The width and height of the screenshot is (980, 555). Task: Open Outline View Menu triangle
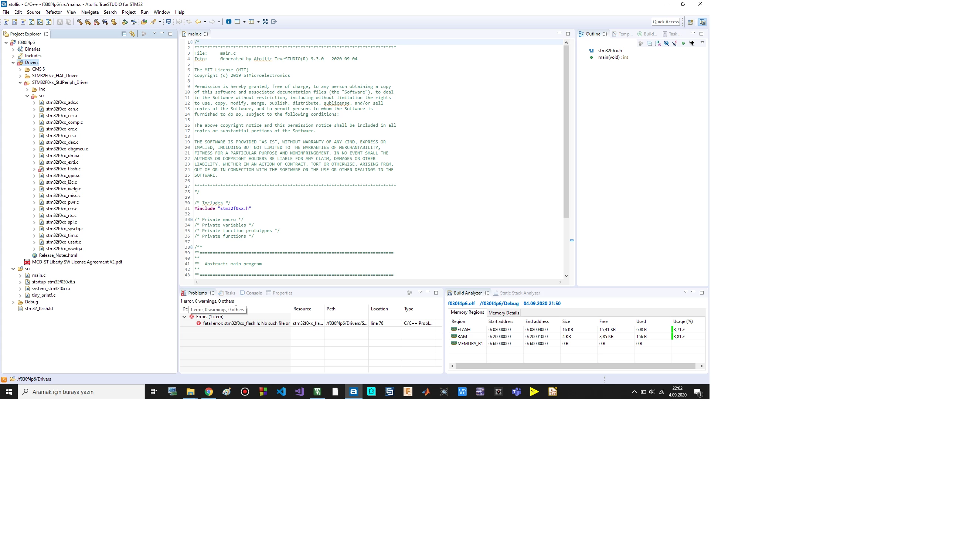click(702, 43)
